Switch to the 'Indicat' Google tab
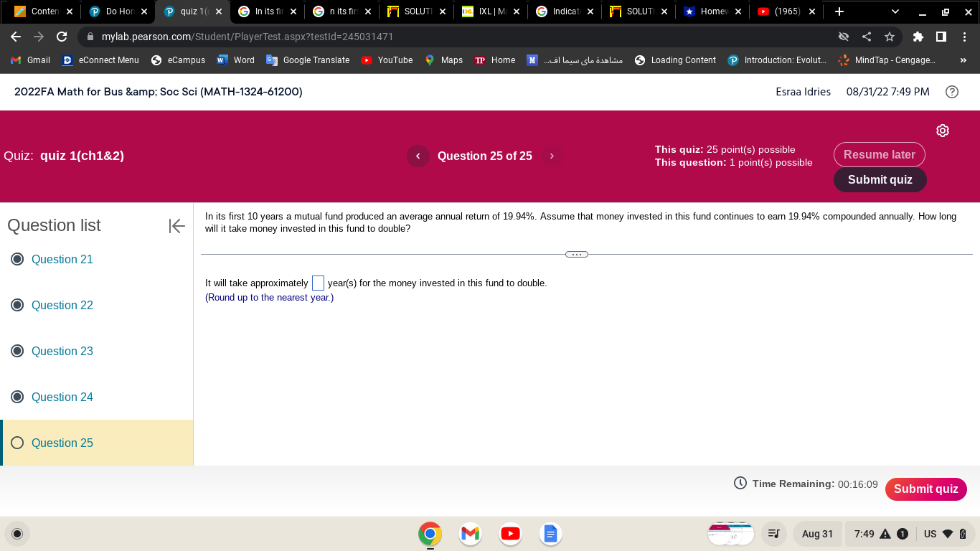This screenshot has width=980, height=551. [565, 11]
